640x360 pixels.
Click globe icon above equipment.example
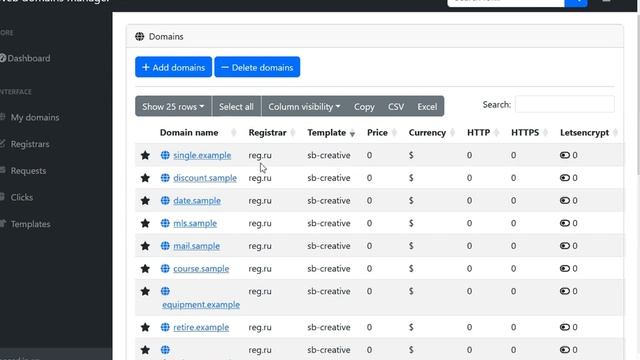pyautogui.click(x=165, y=291)
